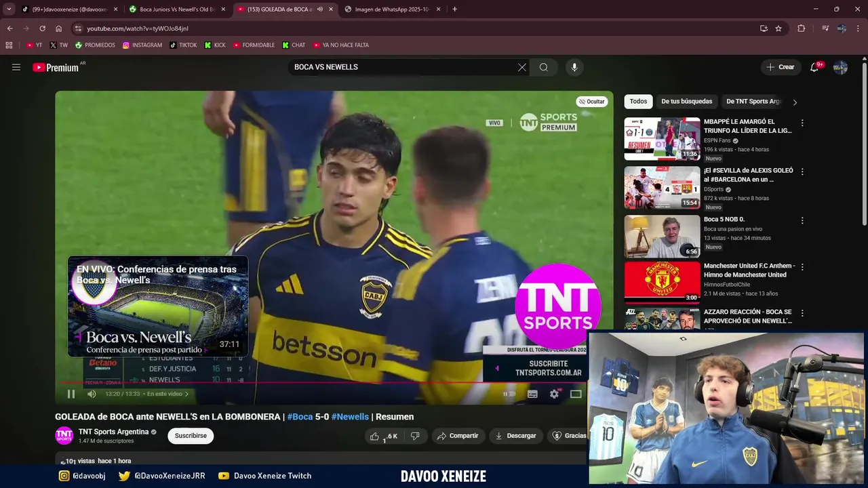
Task: Open the 'Boca 5 NOB 0.' video title
Action: click(724, 220)
